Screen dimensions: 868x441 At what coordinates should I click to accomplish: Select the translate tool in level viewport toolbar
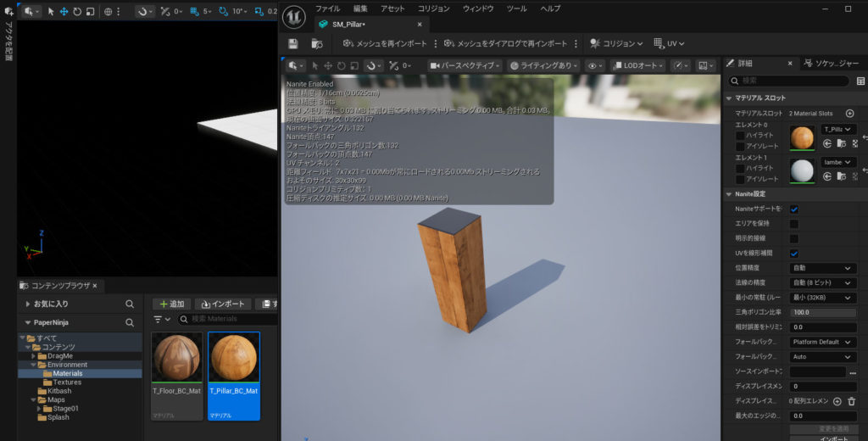64,12
